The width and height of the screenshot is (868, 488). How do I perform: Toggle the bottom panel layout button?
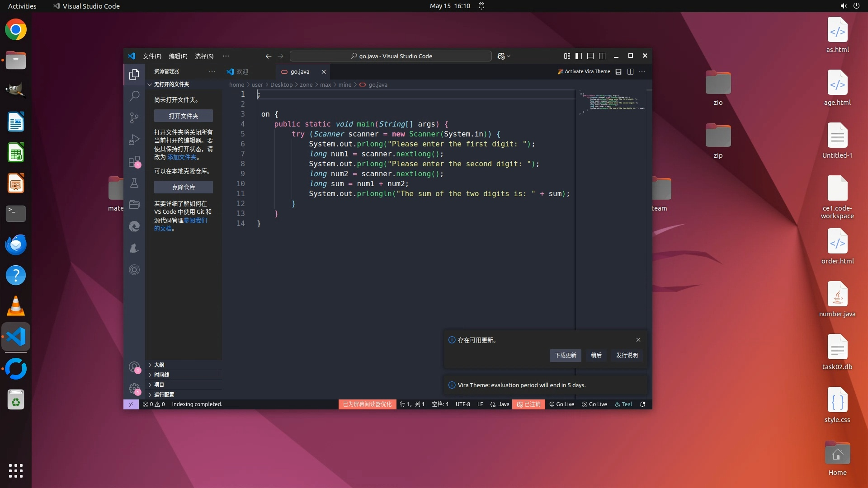click(x=590, y=56)
